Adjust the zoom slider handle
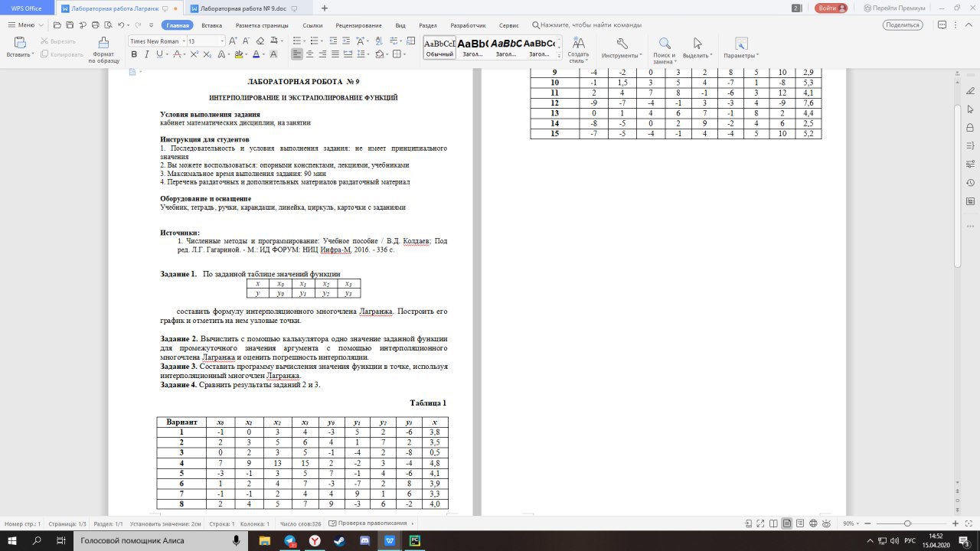This screenshot has height=551, width=980. (907, 523)
